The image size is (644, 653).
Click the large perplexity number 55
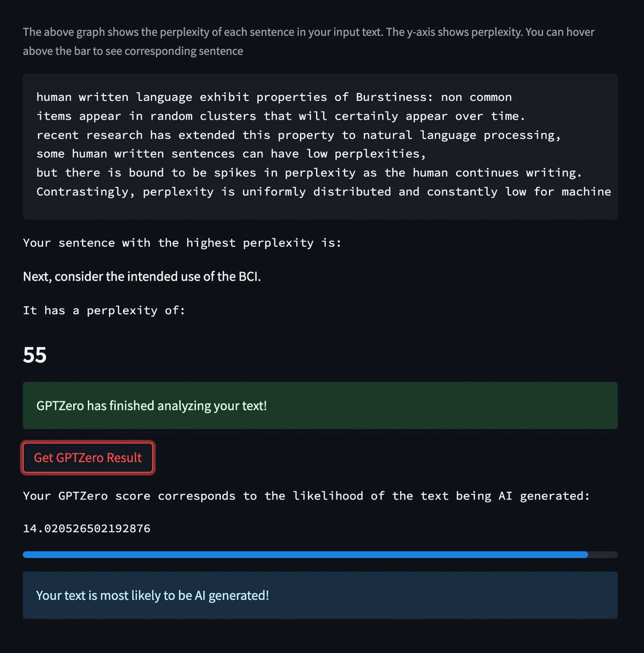coord(35,355)
